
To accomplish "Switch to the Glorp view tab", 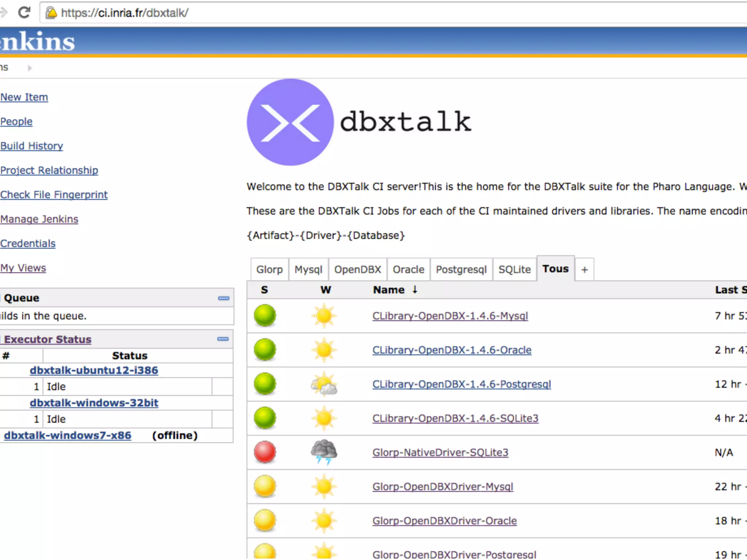I will 269,269.
